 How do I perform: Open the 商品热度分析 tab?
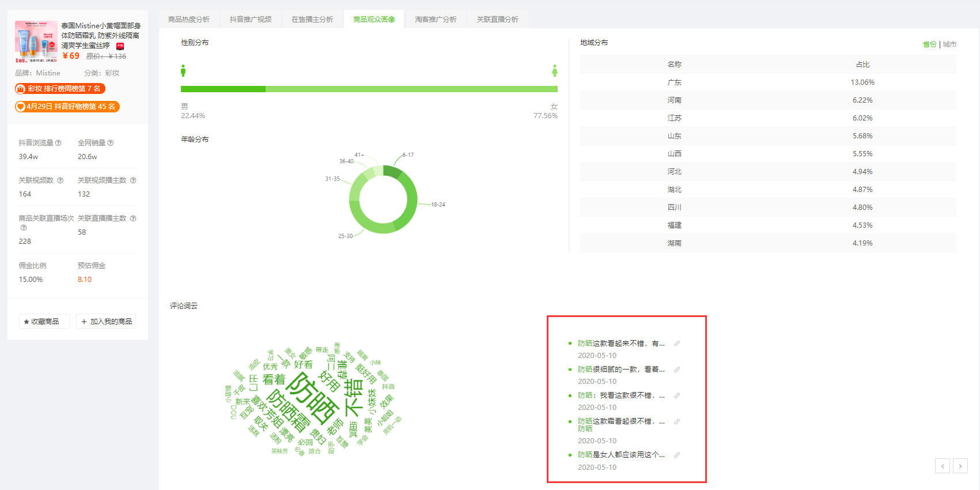click(x=189, y=20)
